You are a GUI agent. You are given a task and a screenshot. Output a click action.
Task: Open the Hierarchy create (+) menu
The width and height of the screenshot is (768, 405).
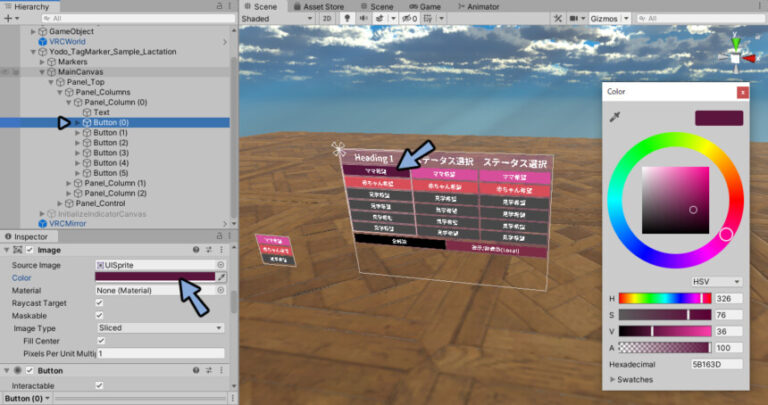click(11, 18)
